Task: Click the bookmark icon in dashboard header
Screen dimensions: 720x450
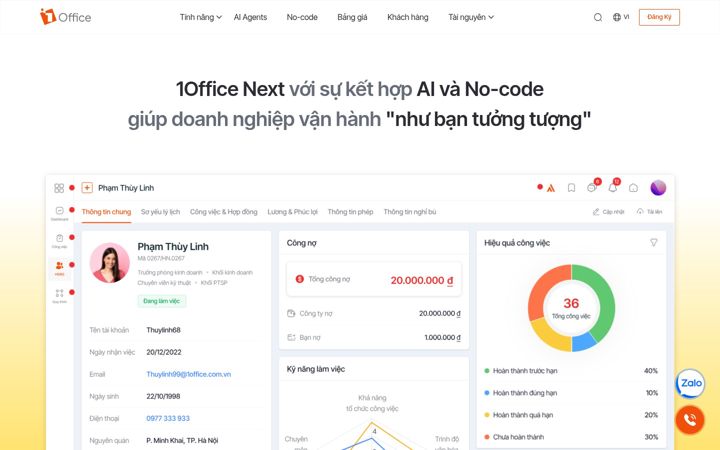Action: (571, 188)
